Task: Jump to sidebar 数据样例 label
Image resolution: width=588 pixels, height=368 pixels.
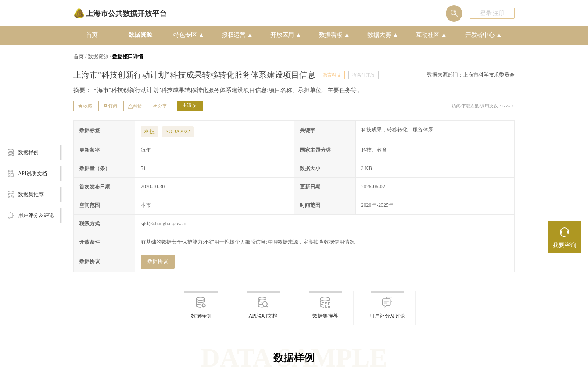Action: click(x=28, y=152)
